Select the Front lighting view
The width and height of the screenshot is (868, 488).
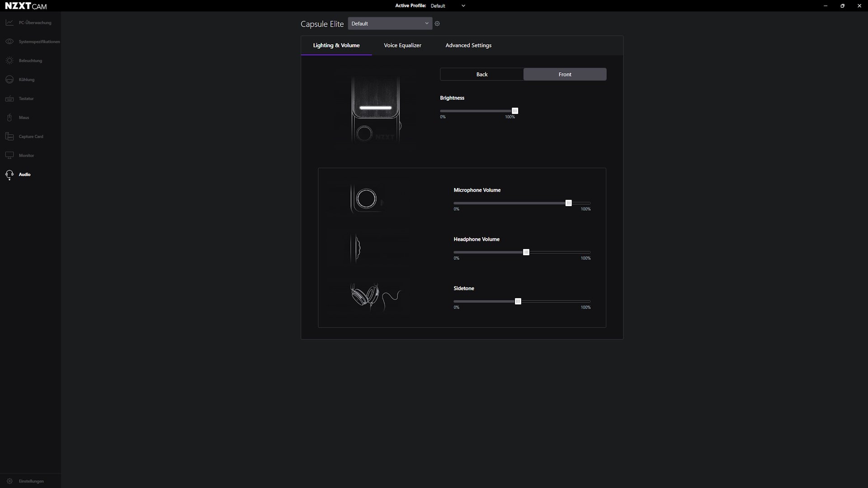[x=565, y=74]
